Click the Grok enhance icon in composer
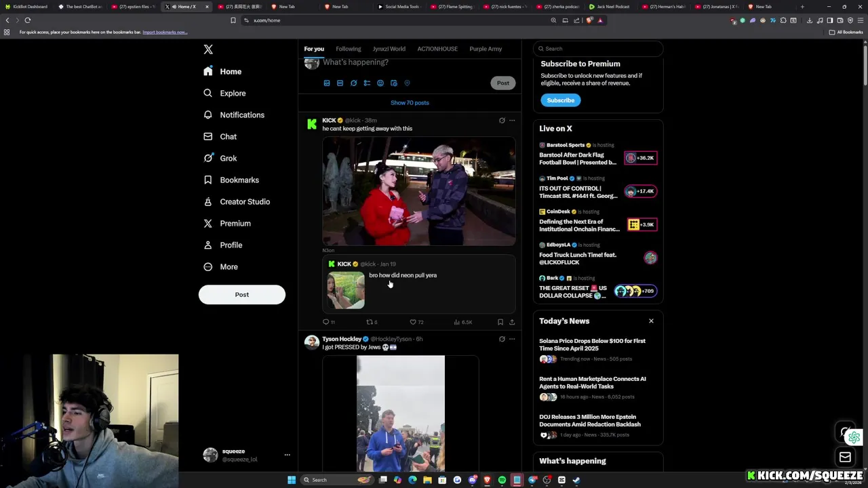Screen dimensions: 868x488 pyautogui.click(x=353, y=83)
